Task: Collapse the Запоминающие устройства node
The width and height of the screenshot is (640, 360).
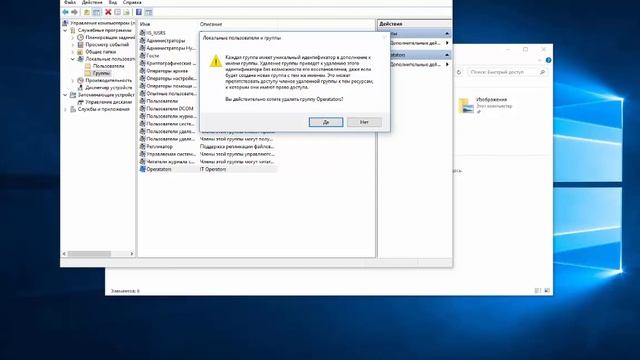Action: click(65, 95)
